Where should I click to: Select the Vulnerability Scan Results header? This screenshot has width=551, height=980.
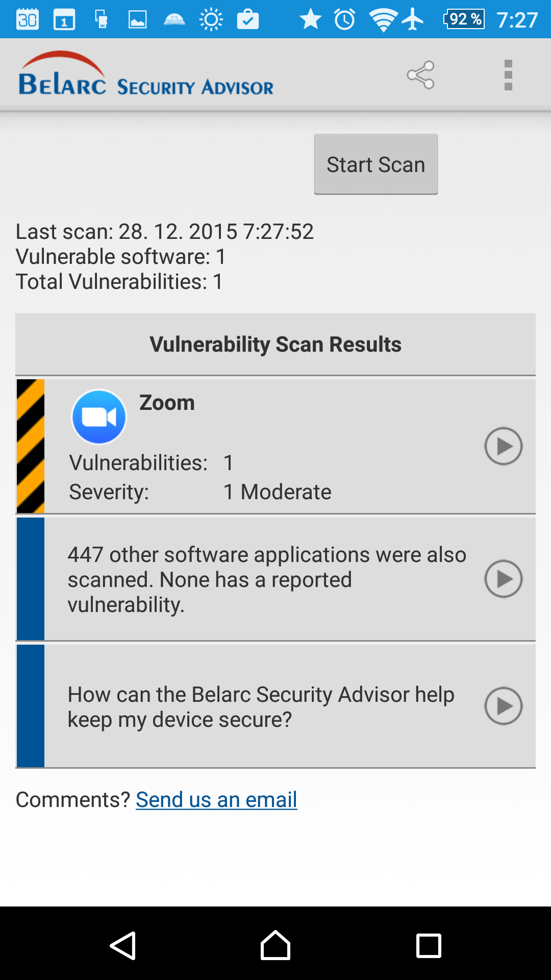[275, 345]
